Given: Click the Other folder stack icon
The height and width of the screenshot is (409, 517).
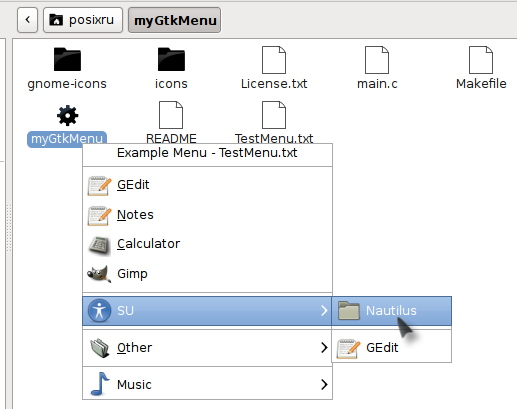Looking at the screenshot, I should coord(100,348).
